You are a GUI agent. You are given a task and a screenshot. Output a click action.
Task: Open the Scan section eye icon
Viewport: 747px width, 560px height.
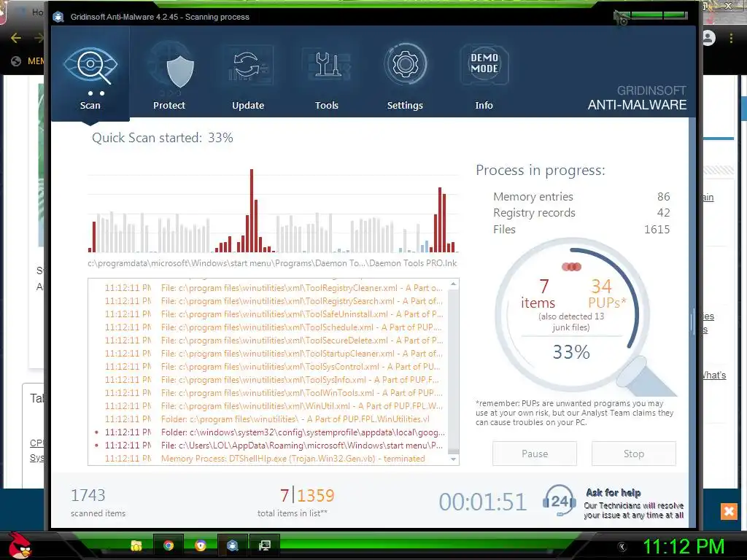90,66
